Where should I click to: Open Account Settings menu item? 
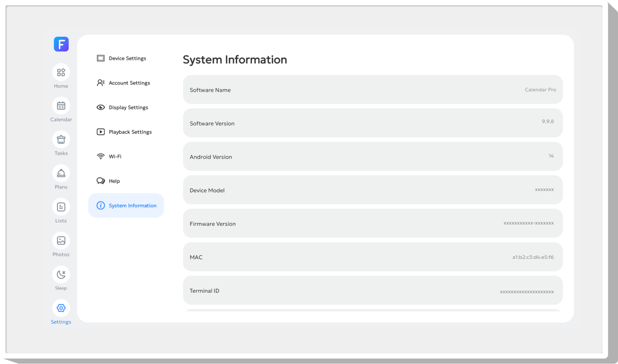coord(129,83)
